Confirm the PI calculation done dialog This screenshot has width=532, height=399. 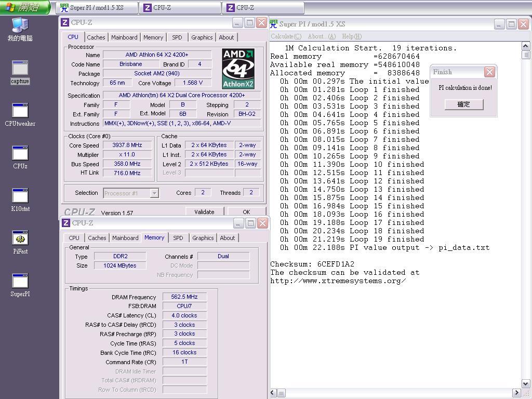coord(464,104)
